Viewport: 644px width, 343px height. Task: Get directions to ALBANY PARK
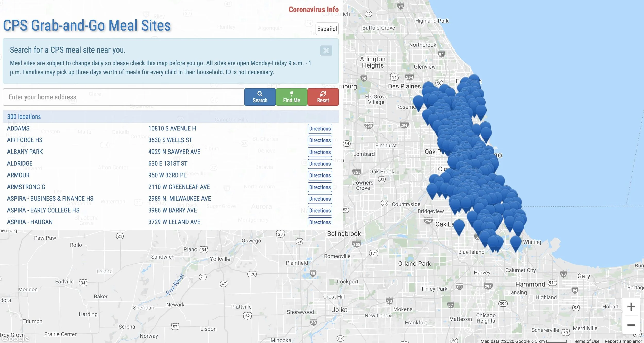click(x=320, y=152)
